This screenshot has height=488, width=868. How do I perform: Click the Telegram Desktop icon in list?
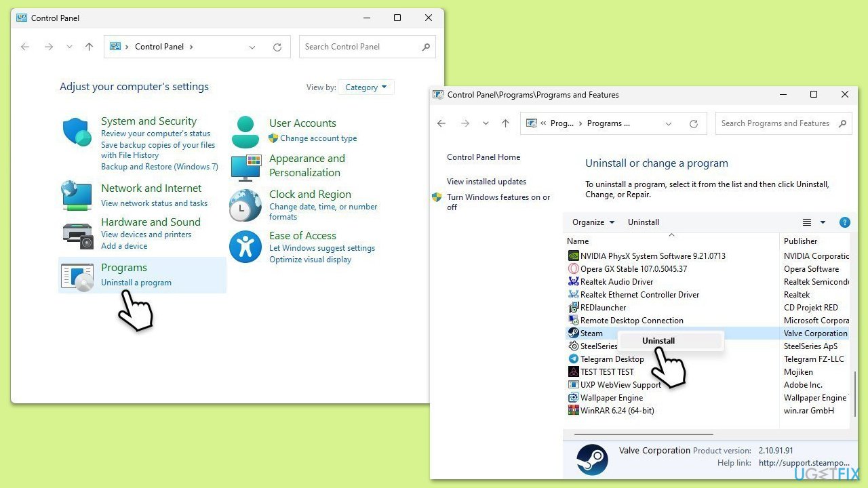click(x=574, y=359)
